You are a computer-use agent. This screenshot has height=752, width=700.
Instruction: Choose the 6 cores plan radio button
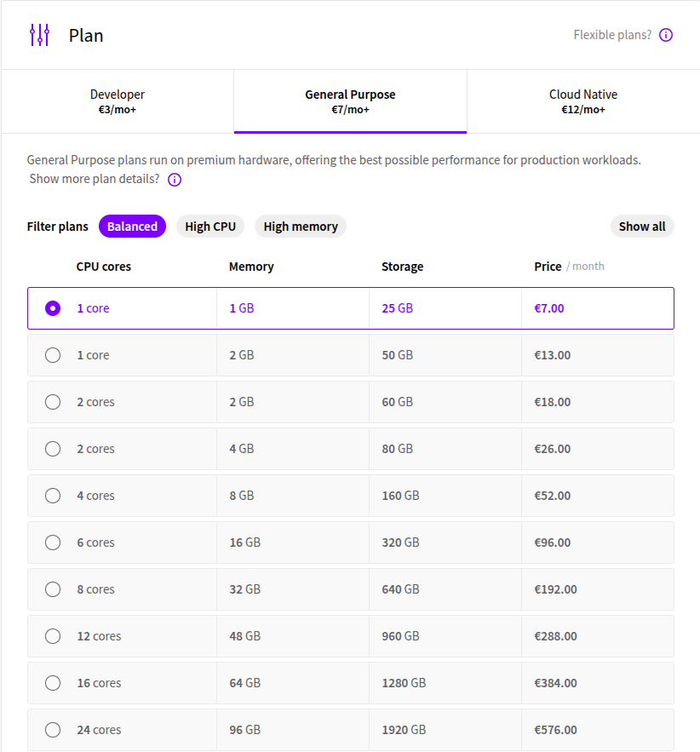coord(53,542)
